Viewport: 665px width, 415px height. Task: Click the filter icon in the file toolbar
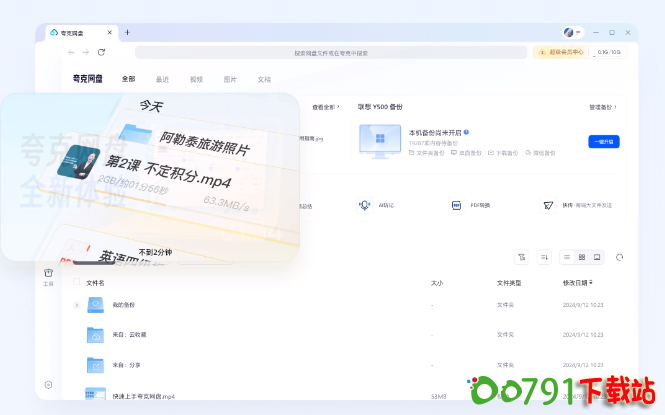521,257
